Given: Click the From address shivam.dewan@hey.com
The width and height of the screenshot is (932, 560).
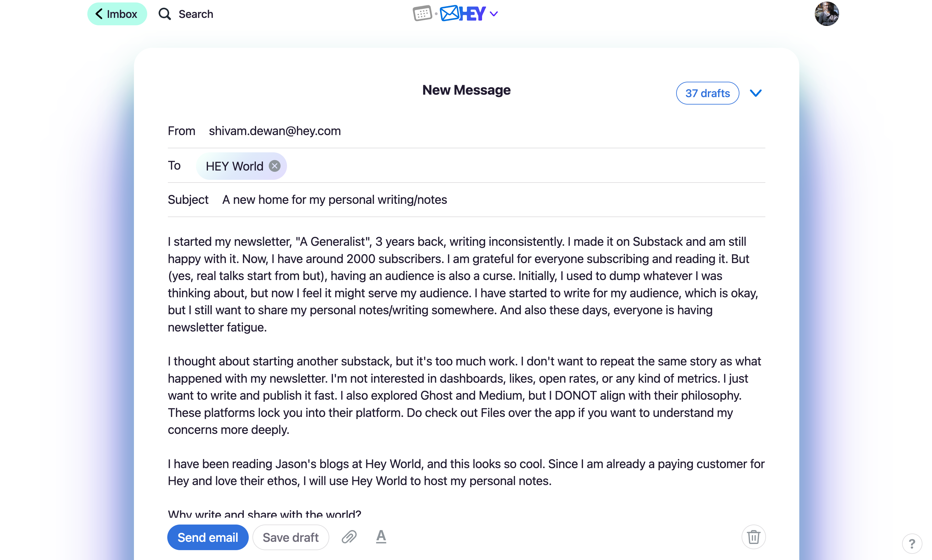Looking at the screenshot, I should [x=275, y=131].
